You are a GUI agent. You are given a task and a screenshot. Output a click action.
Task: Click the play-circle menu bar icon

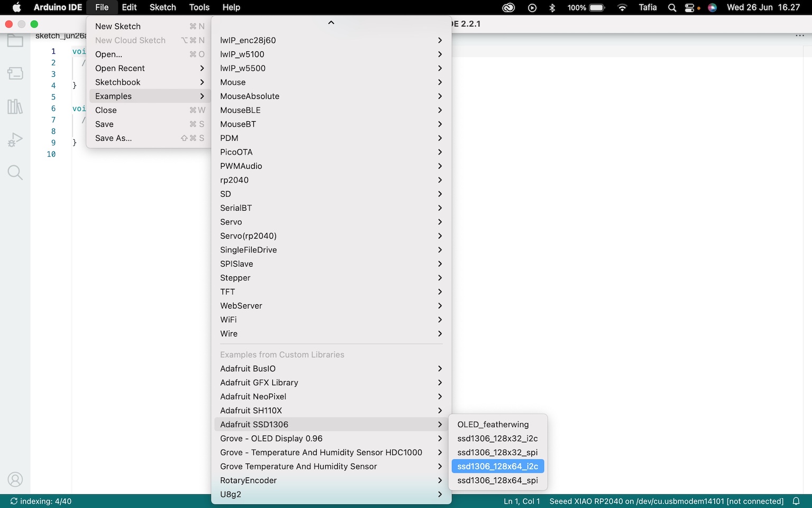(x=532, y=7)
